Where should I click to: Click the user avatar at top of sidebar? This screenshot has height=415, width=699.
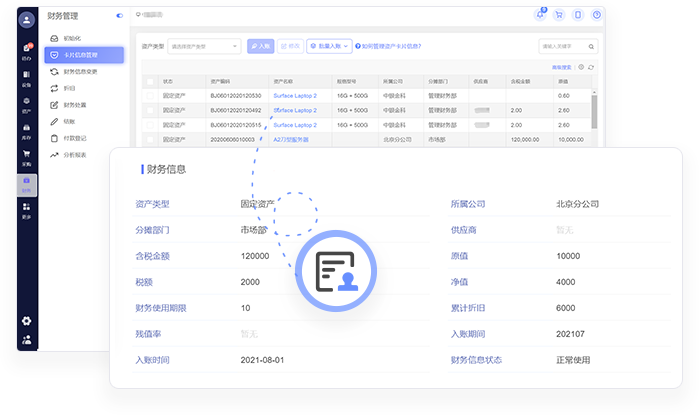(x=26, y=19)
